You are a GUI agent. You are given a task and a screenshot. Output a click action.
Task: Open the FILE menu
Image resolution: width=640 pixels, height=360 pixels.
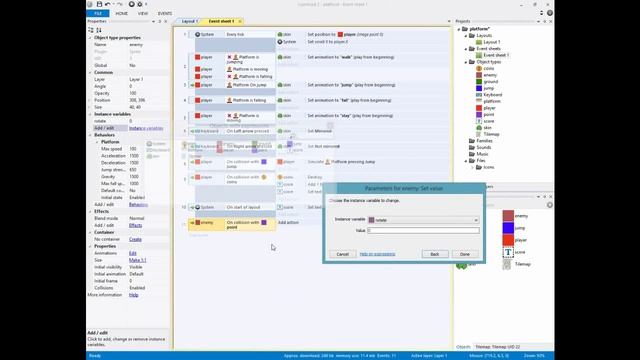[98, 13]
